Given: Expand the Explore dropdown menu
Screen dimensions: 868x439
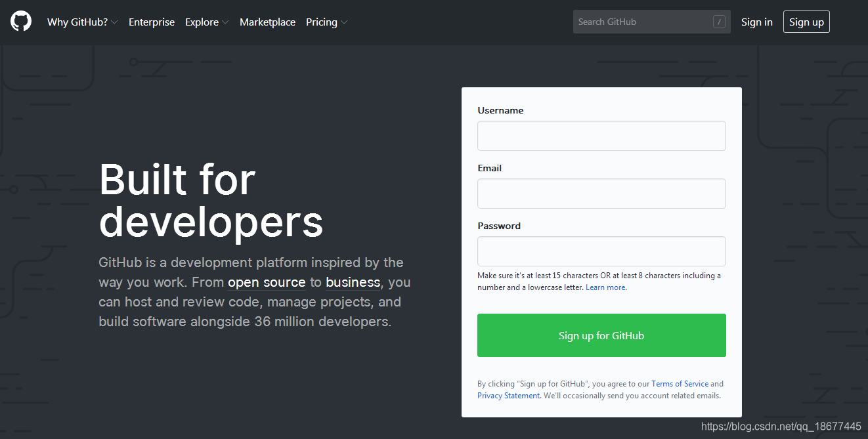Looking at the screenshot, I should (x=207, y=22).
